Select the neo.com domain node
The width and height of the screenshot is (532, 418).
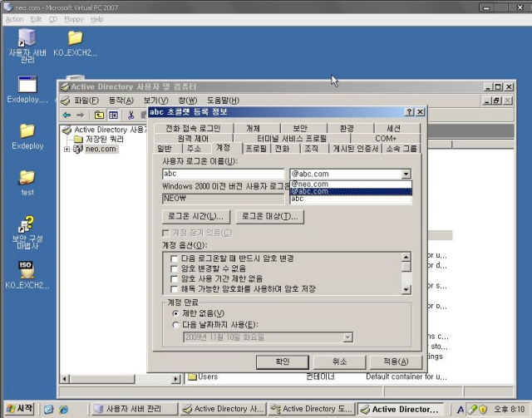click(x=101, y=149)
